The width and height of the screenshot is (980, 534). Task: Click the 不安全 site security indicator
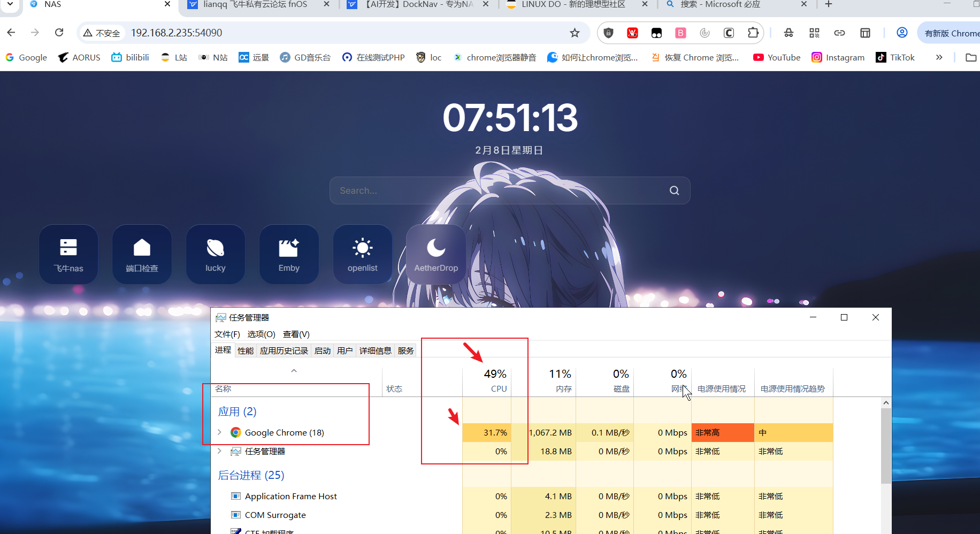(102, 33)
